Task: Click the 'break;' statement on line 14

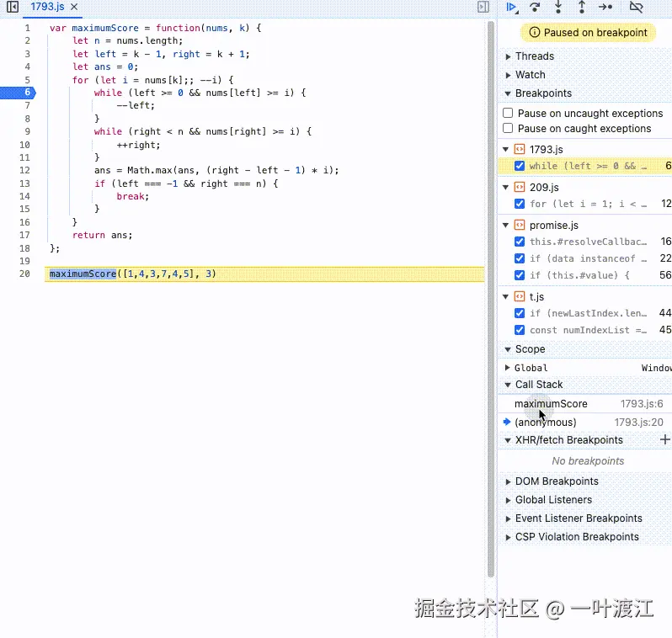Action: click(133, 196)
